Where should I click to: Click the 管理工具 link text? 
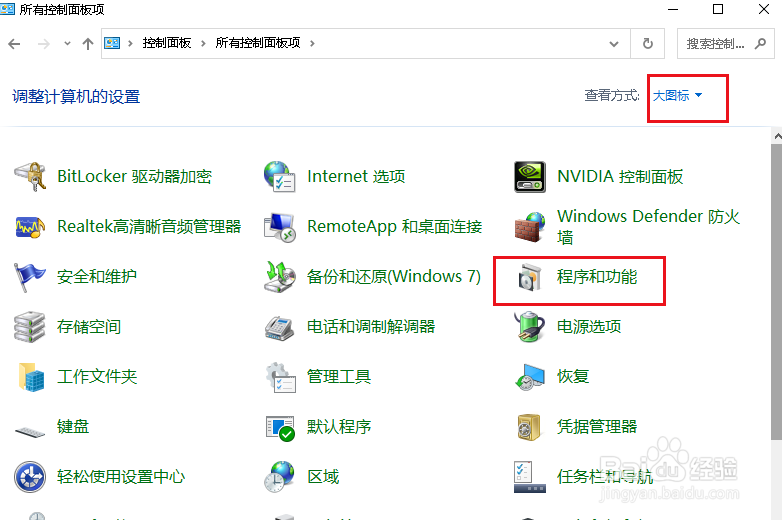(339, 377)
